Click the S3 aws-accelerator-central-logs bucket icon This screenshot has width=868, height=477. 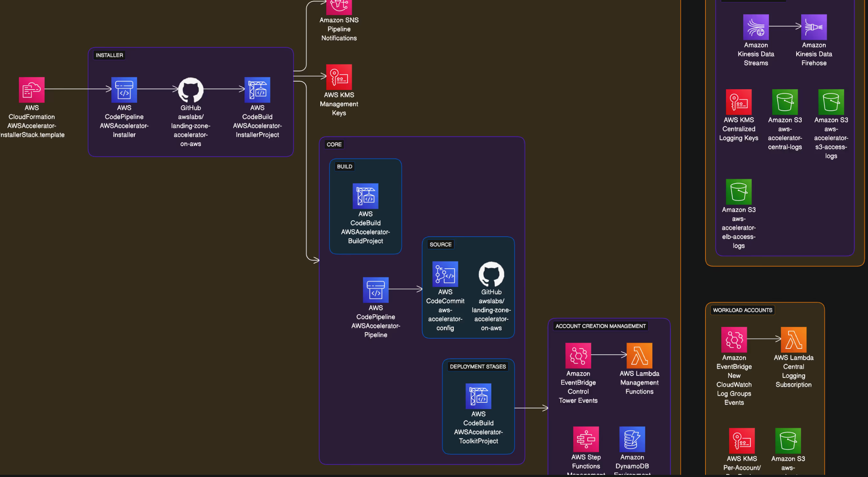(x=785, y=102)
